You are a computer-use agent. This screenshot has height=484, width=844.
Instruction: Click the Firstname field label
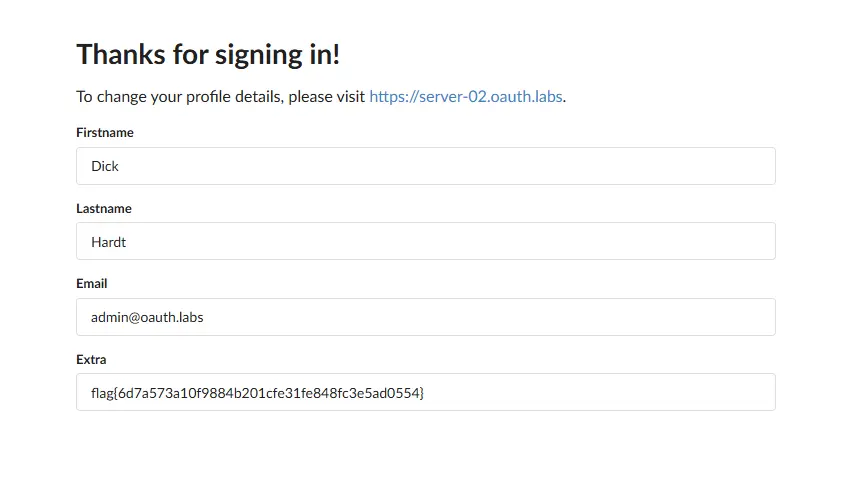[105, 132]
